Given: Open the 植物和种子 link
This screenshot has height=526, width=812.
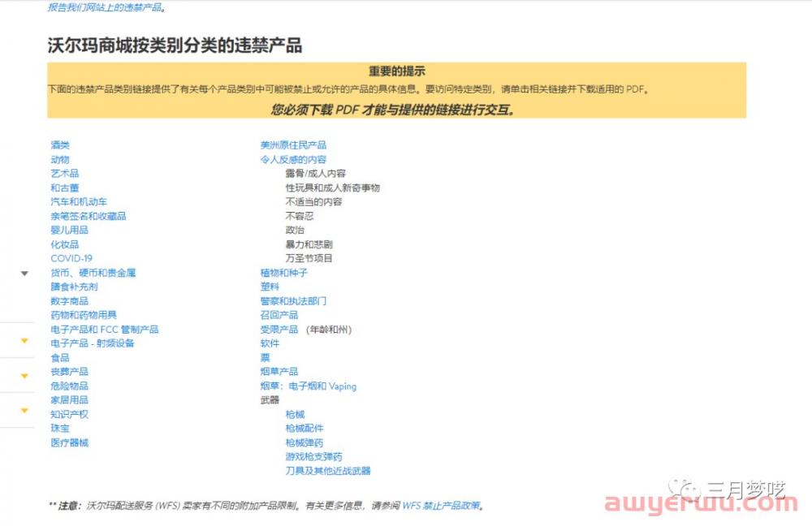Looking at the screenshot, I should click(283, 273).
